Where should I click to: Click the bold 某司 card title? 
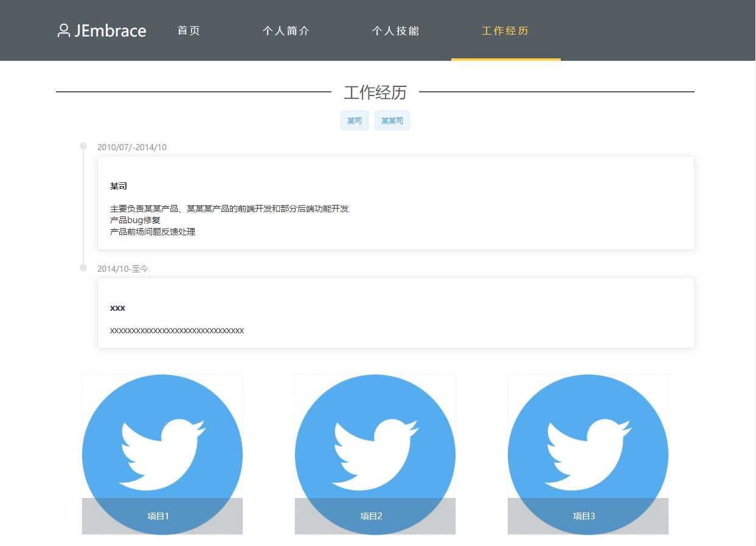(x=119, y=186)
